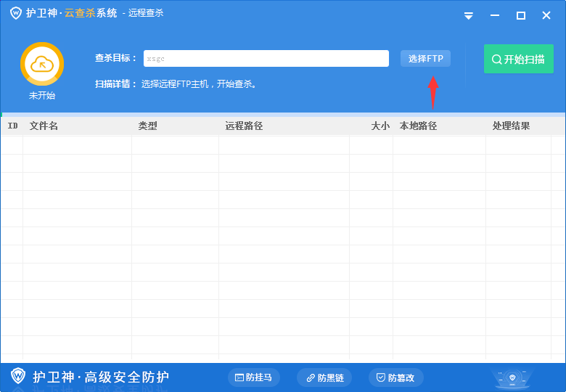566x392 pixels.
Task: Click the glowing shield emblem at bottom right
Action: point(513,378)
